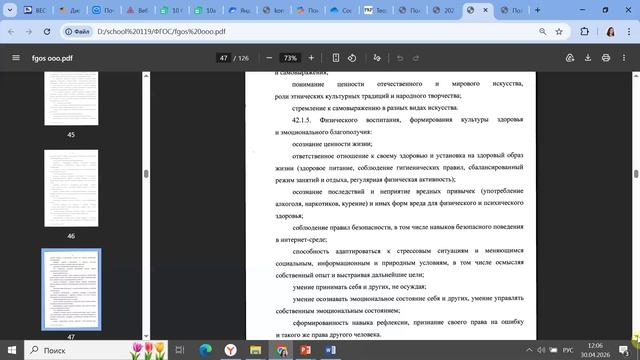Switch to the 10 г tab
Screen dimensions: 640x360
click(x=171, y=10)
